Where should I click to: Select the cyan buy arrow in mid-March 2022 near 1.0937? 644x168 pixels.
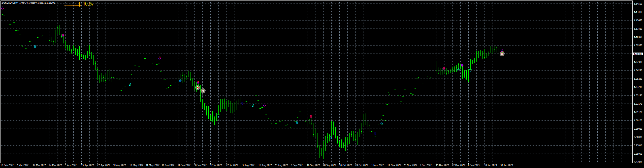tap(35, 46)
